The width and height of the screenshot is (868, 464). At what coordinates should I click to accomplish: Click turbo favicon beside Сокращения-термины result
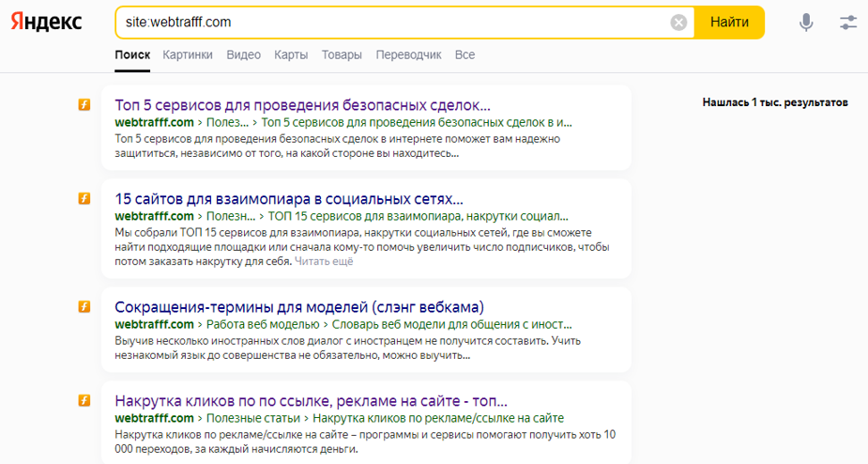click(x=84, y=306)
